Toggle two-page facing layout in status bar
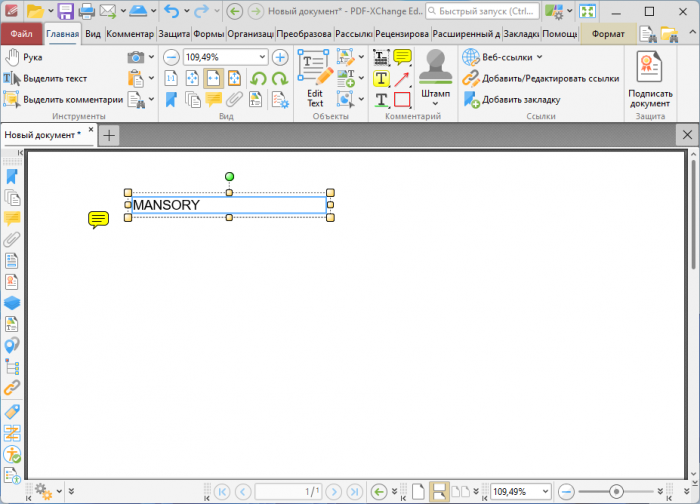Screen dimensions: 700x504 click(458, 491)
